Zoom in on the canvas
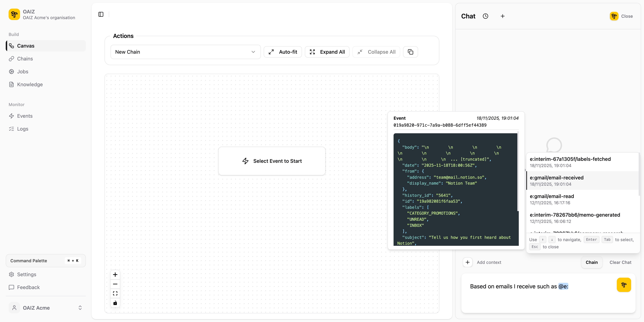644x322 pixels. [115, 274]
